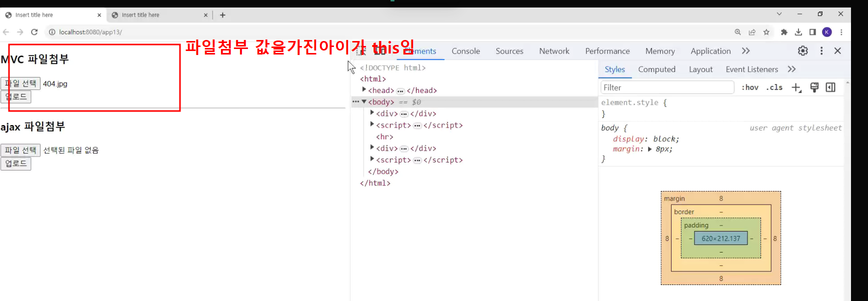Toggle browser side panel
Screen dimensions: 868x301
pyautogui.click(x=812, y=32)
